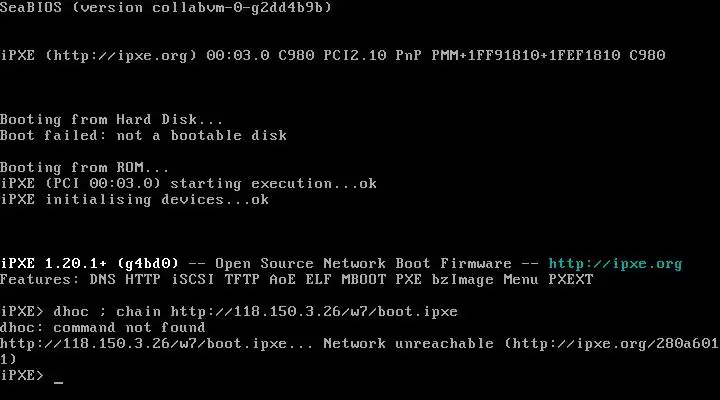This screenshot has height=400, width=720.
Task: Click 'starting execution...ok' text
Action: click(274, 184)
